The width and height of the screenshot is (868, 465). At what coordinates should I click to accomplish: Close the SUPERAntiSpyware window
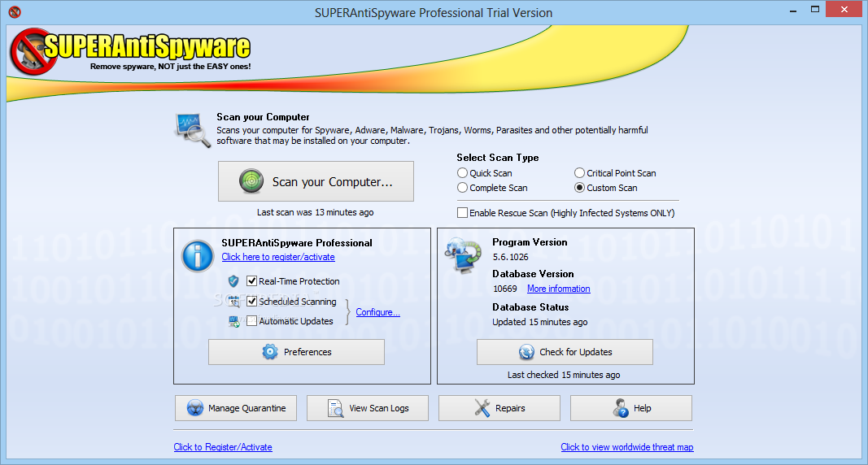(x=844, y=10)
